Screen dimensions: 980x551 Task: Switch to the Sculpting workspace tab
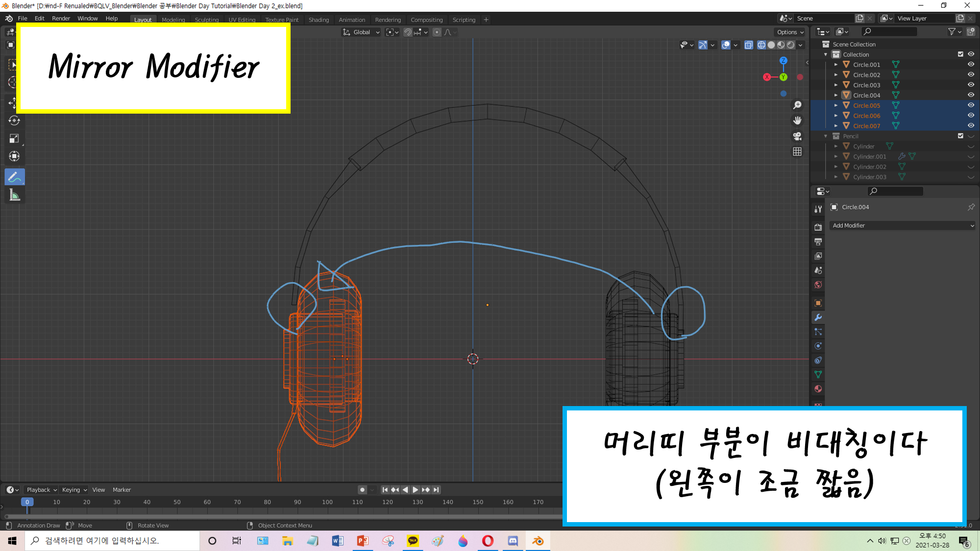[x=206, y=20]
